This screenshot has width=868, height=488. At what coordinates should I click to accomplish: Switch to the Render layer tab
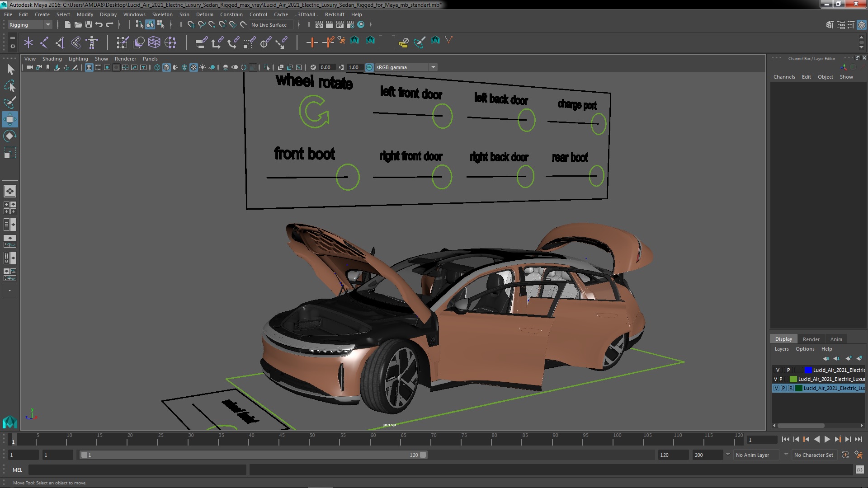pyautogui.click(x=811, y=339)
